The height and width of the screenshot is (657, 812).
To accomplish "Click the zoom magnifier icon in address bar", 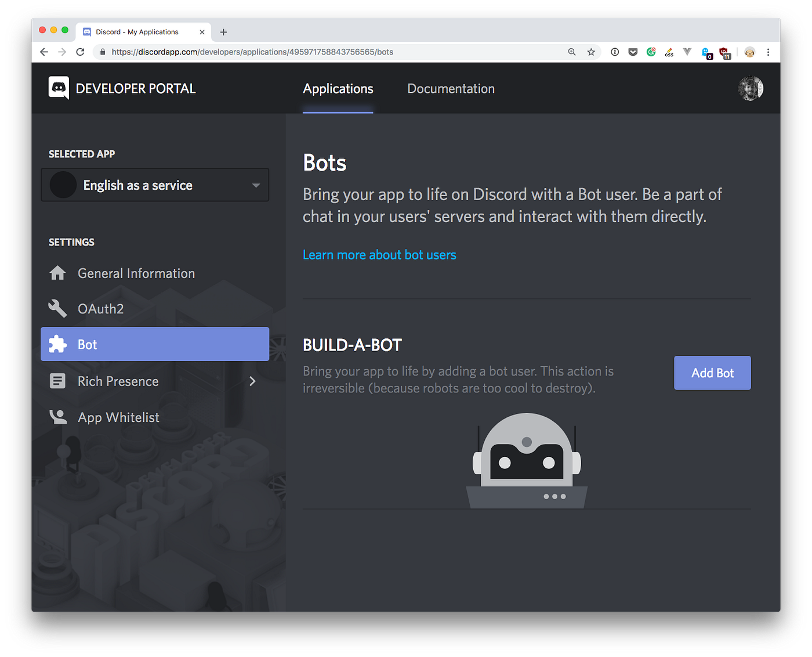I will (572, 52).
